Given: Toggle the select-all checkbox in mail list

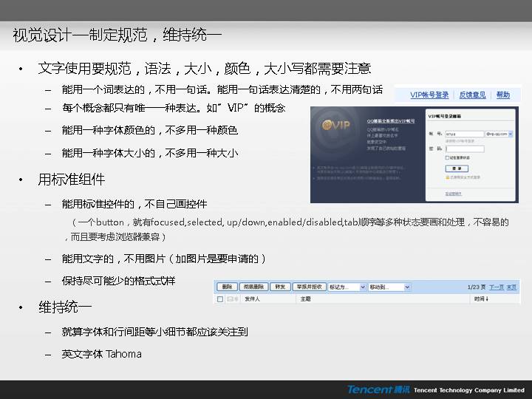Looking at the screenshot, I should pyautogui.click(x=219, y=299).
